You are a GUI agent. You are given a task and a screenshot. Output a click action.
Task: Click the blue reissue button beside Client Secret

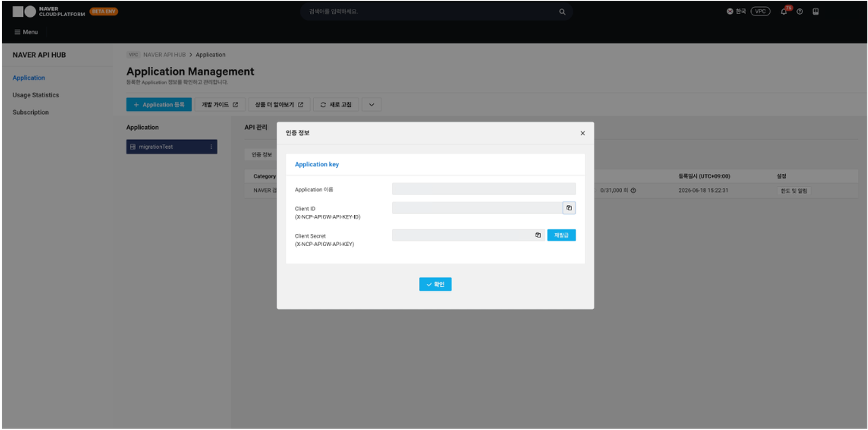coord(561,235)
